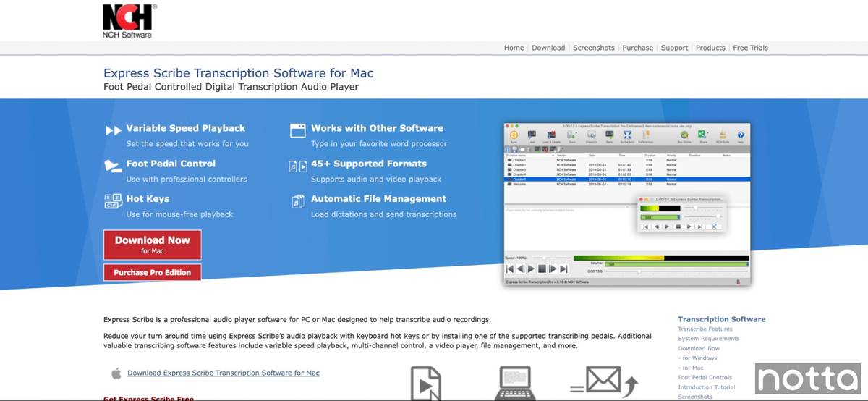Open the Support navigation item

[x=674, y=48]
